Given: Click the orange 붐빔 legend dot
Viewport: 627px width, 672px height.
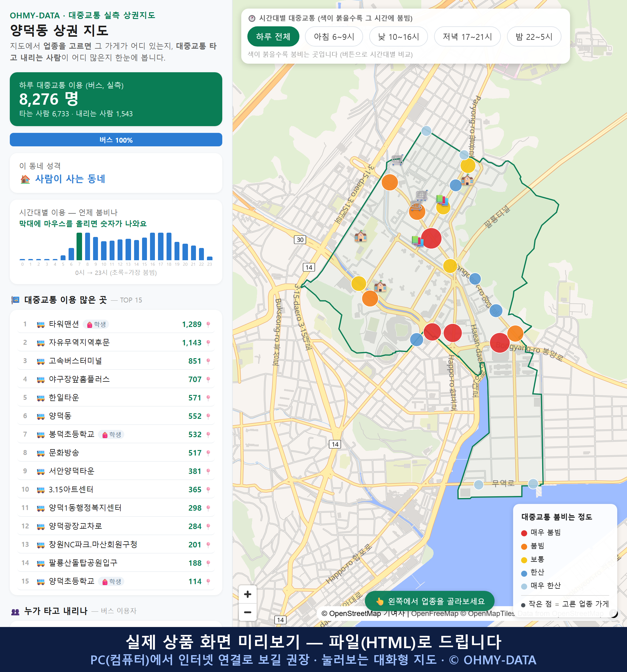Looking at the screenshot, I should point(524,546).
